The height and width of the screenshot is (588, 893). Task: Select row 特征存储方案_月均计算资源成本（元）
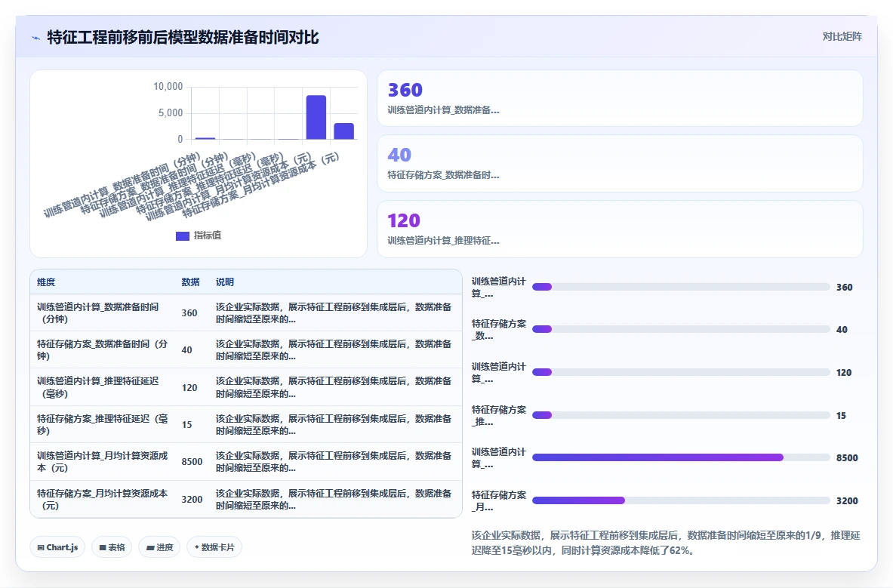coord(246,499)
